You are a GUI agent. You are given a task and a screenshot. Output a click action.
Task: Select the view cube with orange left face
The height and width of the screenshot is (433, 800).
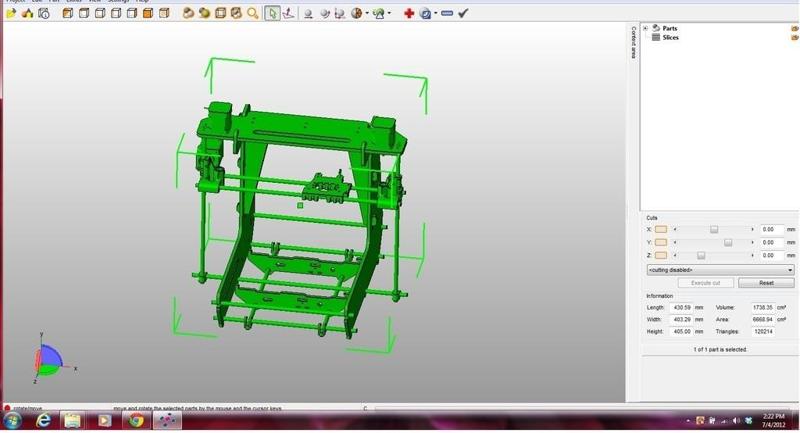click(x=67, y=14)
